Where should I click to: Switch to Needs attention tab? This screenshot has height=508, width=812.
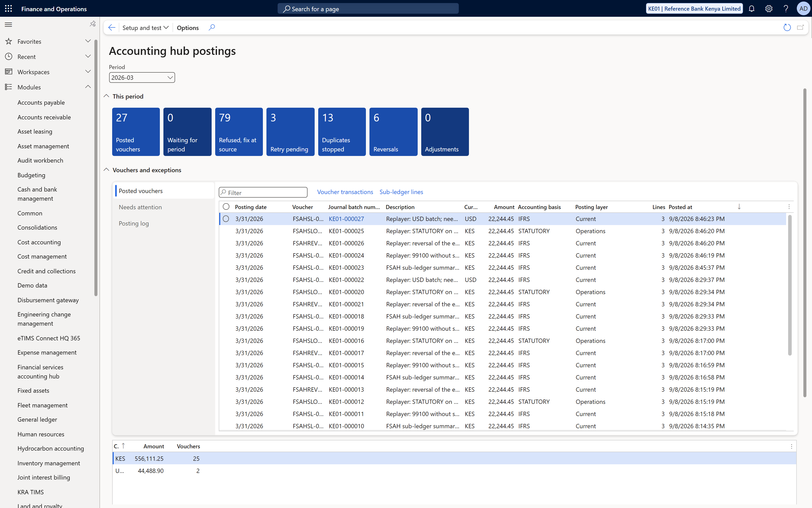[140, 207]
